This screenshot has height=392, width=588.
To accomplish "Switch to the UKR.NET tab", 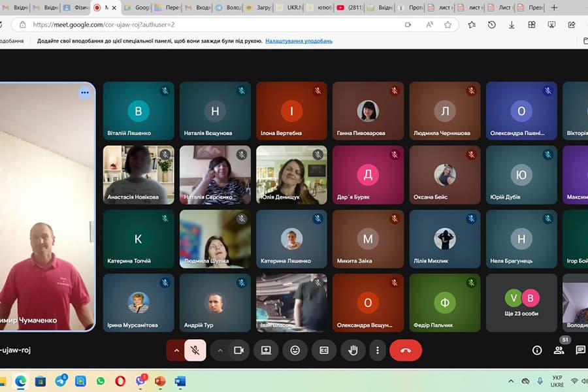I will (x=288, y=7).
